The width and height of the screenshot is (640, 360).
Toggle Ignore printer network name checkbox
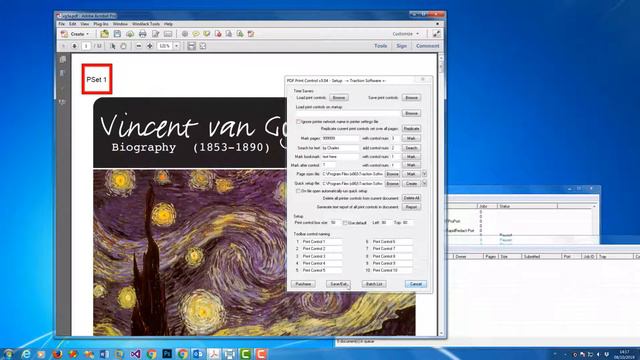click(298, 122)
